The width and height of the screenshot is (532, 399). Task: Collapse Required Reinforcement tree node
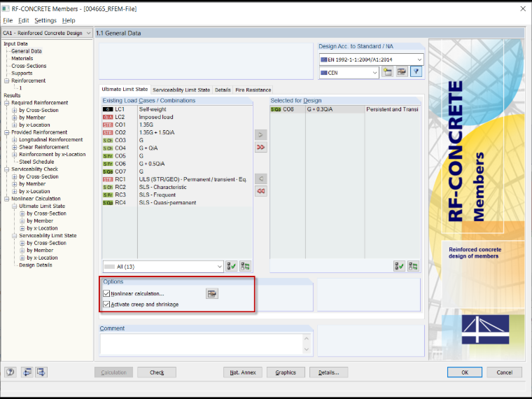[x=7, y=103]
